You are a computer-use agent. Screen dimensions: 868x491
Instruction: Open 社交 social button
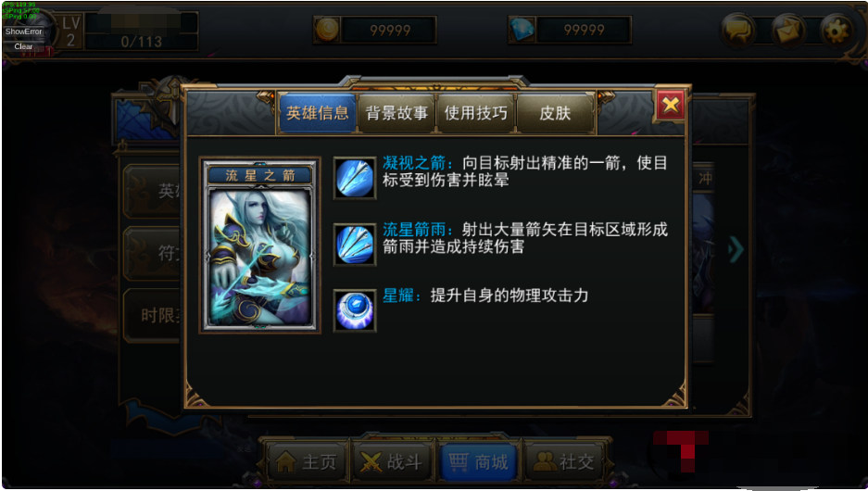pos(563,461)
